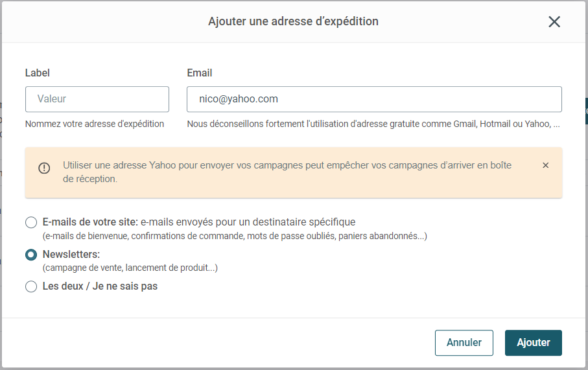
Task: Click the Ajouter button
Action: [534, 343]
